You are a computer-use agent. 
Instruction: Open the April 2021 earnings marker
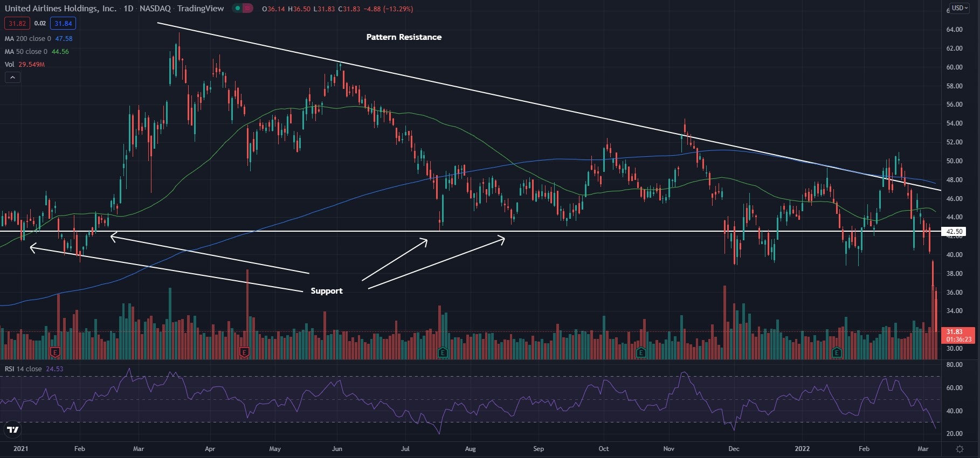[x=244, y=352]
